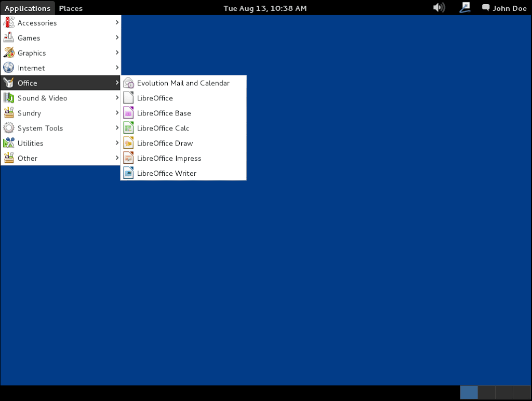Screen dimensions: 532x401
Task: Click the Office category icon
Action: pos(9,83)
